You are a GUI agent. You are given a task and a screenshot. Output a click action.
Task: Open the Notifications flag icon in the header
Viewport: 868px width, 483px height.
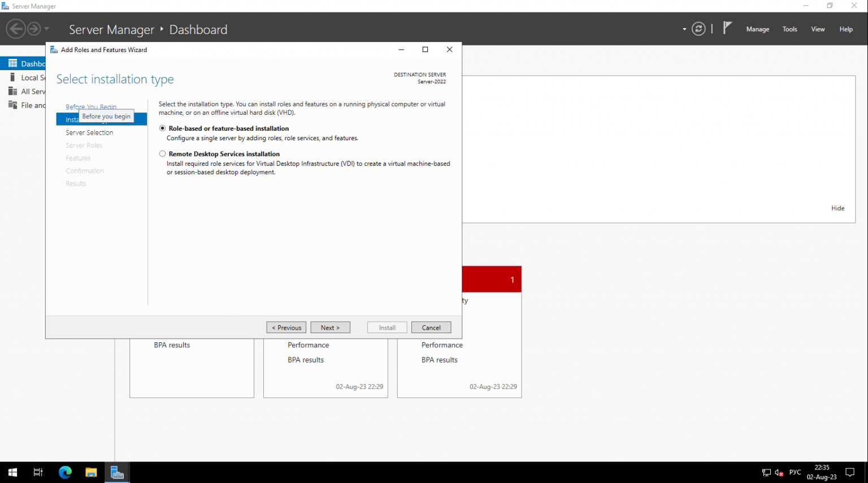727,28
